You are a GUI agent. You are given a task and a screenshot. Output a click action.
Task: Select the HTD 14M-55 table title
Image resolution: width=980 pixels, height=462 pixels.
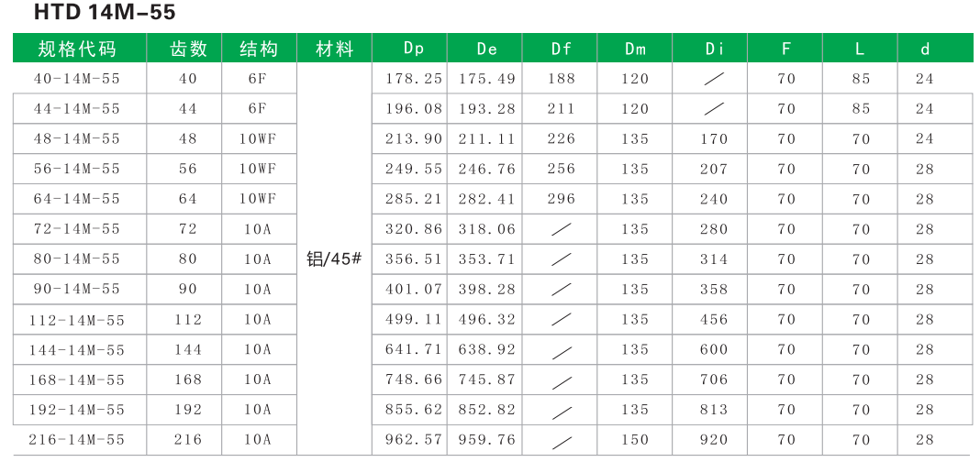92,13
